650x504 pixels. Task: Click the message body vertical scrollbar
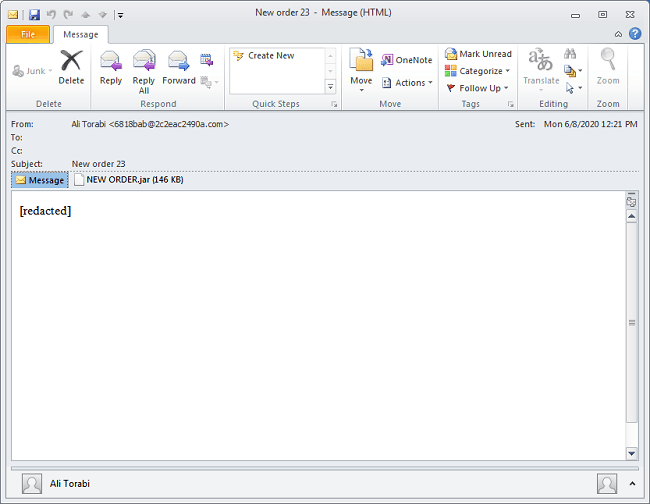631,322
